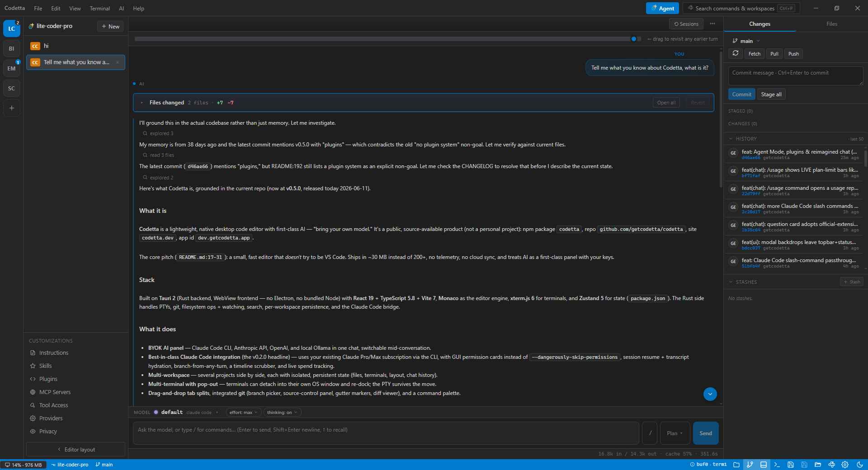This screenshot has width=868, height=470.
Task: Click the Push button
Action: click(x=793, y=54)
